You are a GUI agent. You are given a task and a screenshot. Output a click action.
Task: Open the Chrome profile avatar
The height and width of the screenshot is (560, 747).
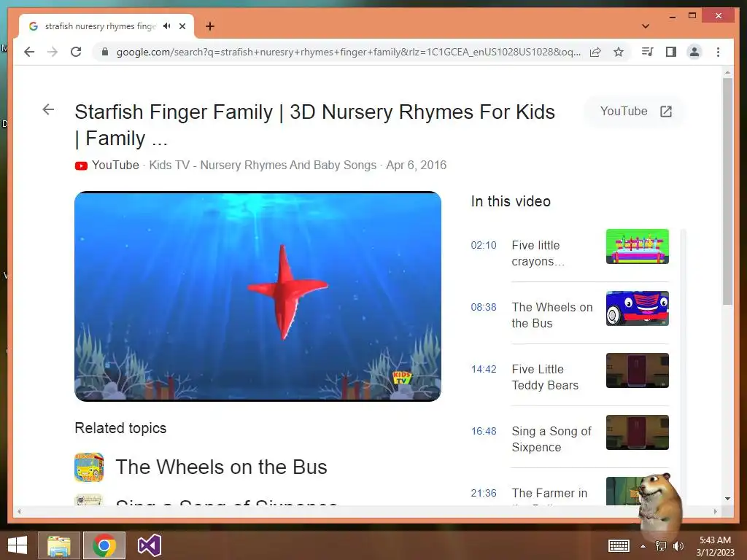pos(694,52)
